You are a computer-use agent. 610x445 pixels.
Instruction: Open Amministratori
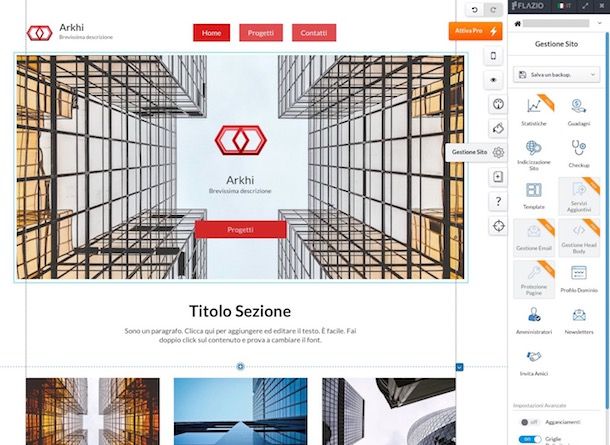coord(534,321)
